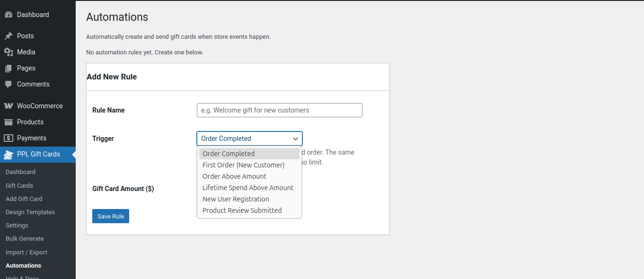Click the PPL Gift Cards menu icon
This screenshot has height=279, width=644.
[x=9, y=154]
